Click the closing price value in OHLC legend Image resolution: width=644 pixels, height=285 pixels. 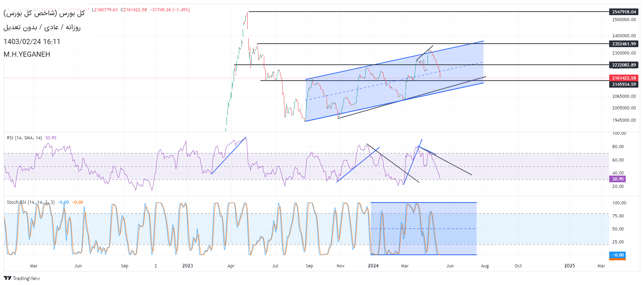tap(134, 10)
